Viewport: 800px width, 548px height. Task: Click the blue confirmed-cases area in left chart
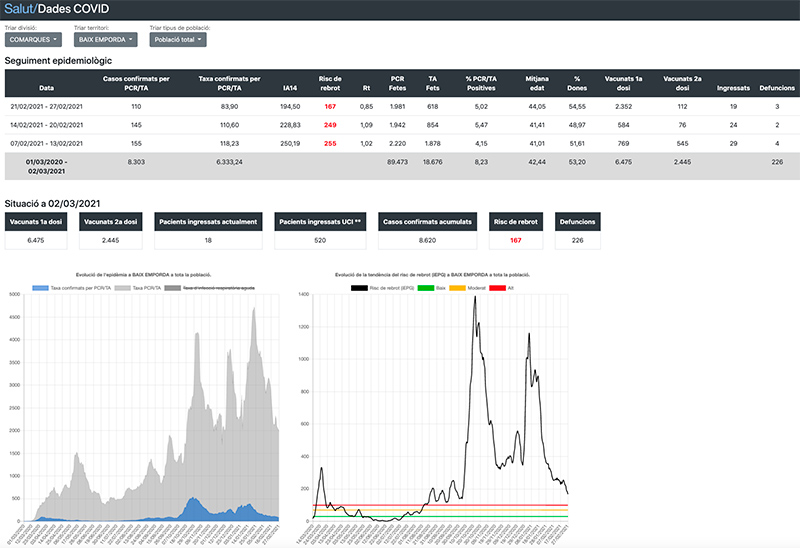[x=195, y=512]
